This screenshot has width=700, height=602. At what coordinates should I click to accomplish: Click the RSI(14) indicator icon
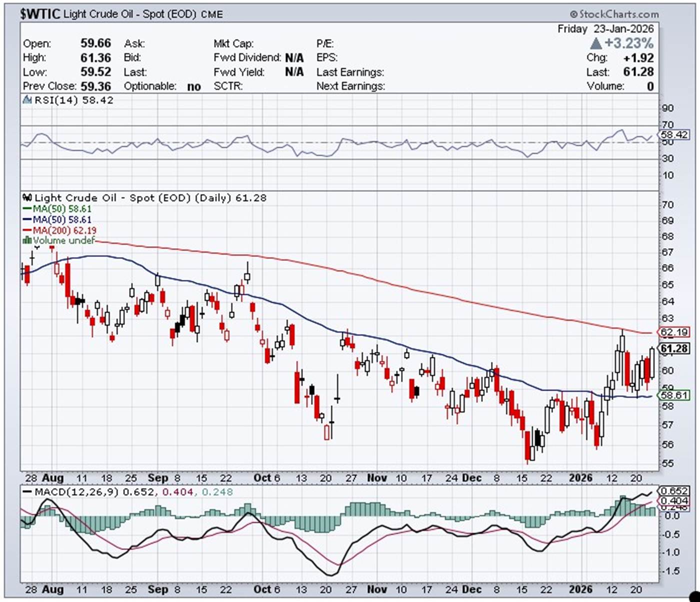click(x=28, y=100)
